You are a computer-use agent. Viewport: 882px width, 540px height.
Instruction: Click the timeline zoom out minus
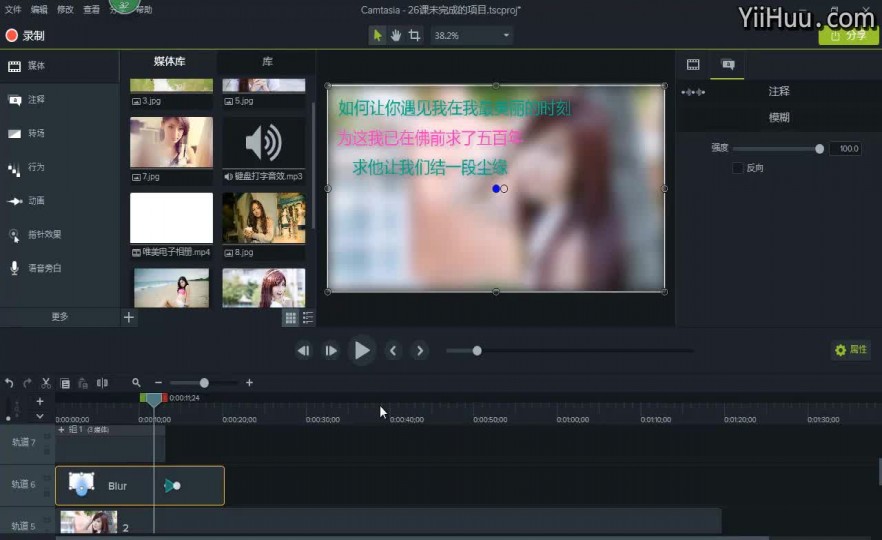tap(158, 382)
